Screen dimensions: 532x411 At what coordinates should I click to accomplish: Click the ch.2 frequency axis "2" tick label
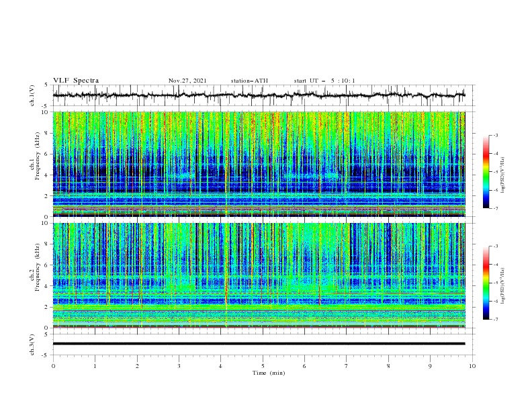coord(48,307)
